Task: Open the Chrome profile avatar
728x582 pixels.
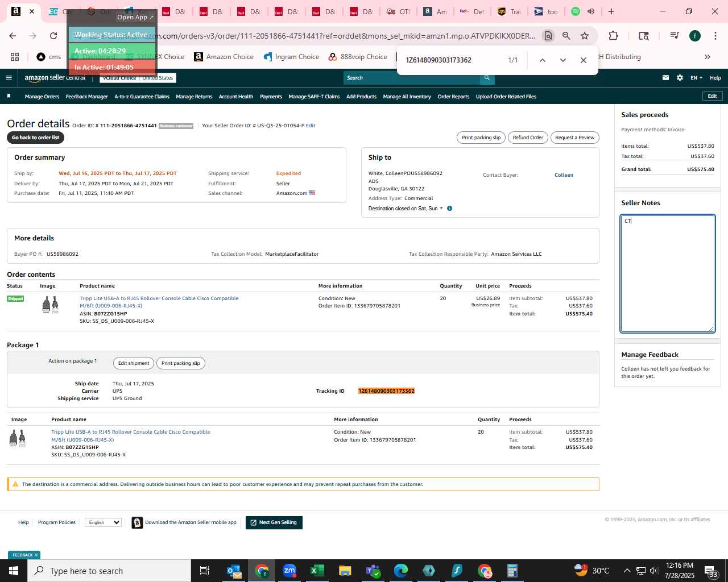Action: pyautogui.click(x=695, y=36)
